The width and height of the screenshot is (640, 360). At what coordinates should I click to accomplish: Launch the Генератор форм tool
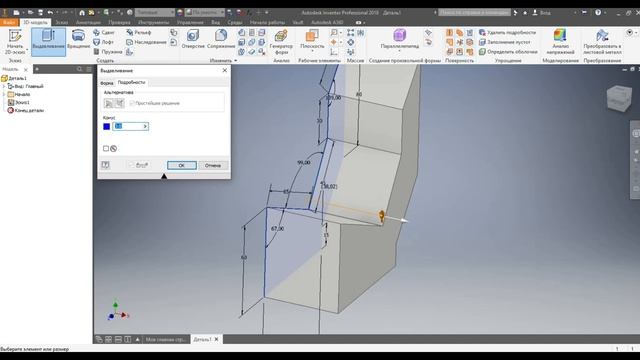tap(281, 42)
